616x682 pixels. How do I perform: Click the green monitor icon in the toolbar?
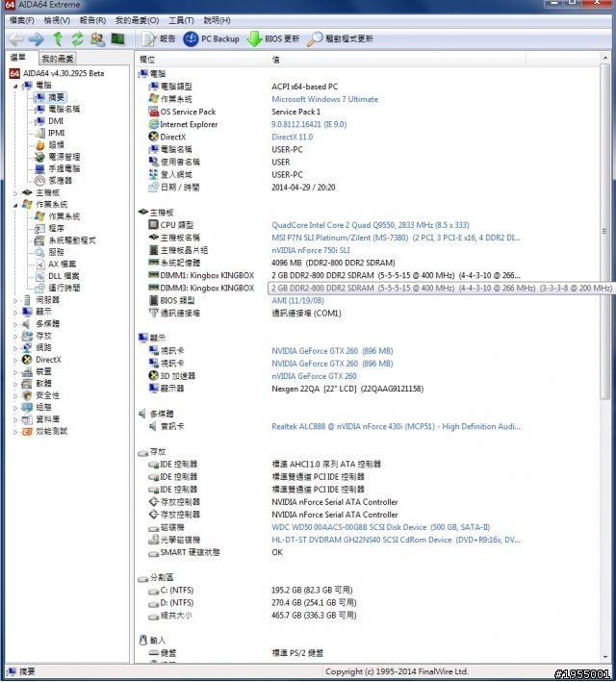[x=117, y=39]
